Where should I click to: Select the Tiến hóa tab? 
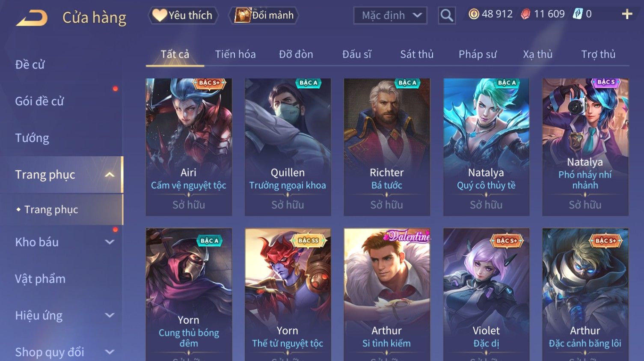click(235, 54)
